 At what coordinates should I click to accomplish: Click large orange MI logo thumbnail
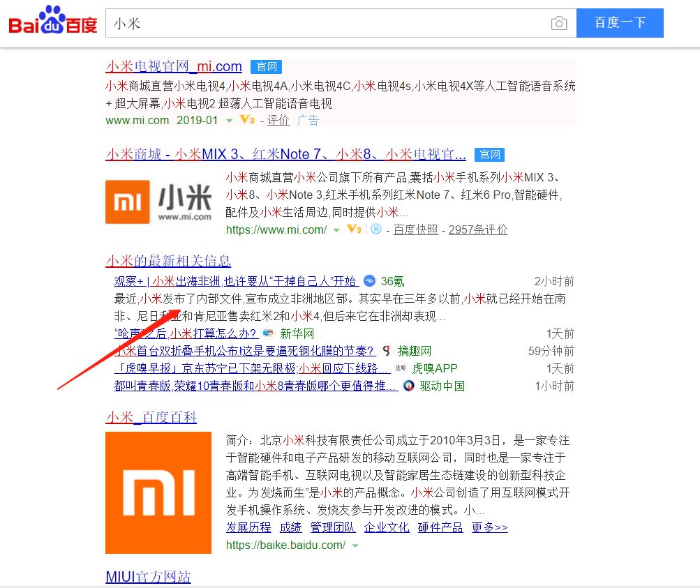[158, 492]
